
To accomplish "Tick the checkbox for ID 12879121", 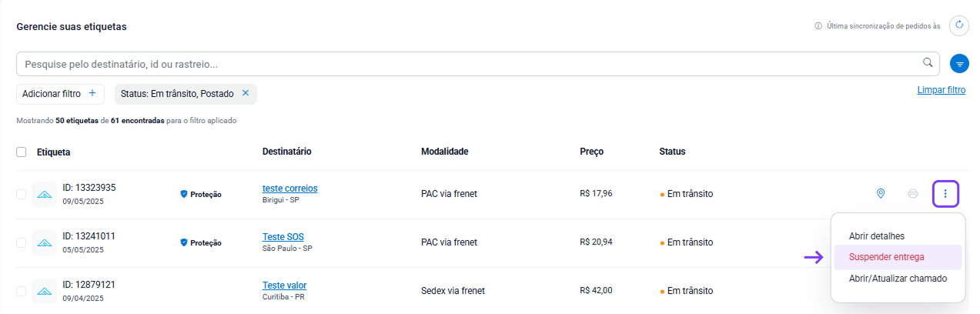I will coord(21,291).
